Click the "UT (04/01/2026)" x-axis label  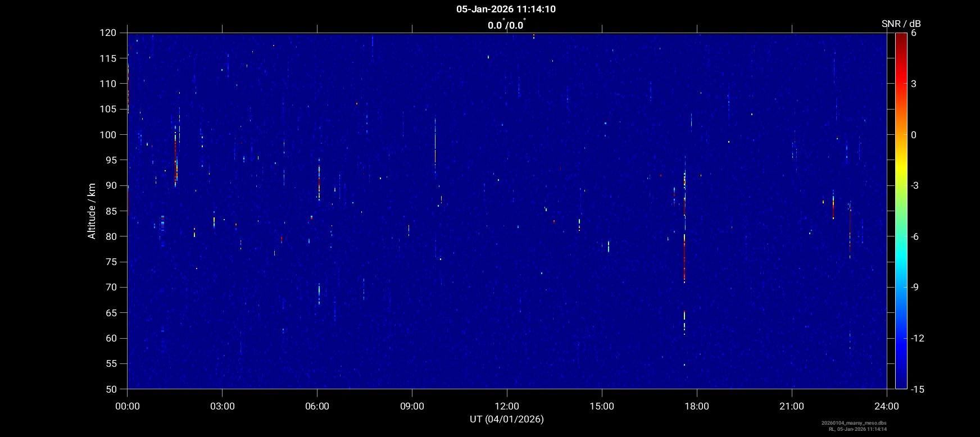click(506, 419)
